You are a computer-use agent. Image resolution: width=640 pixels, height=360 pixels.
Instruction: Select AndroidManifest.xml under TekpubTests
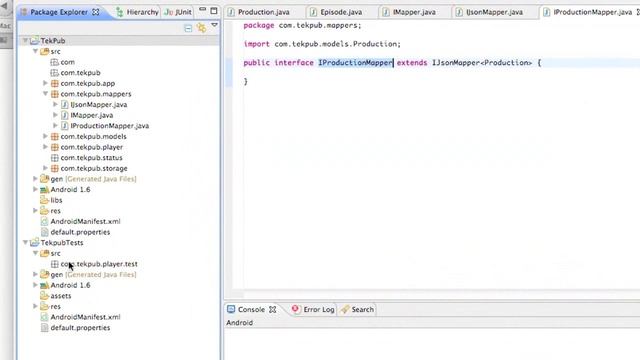point(85,317)
